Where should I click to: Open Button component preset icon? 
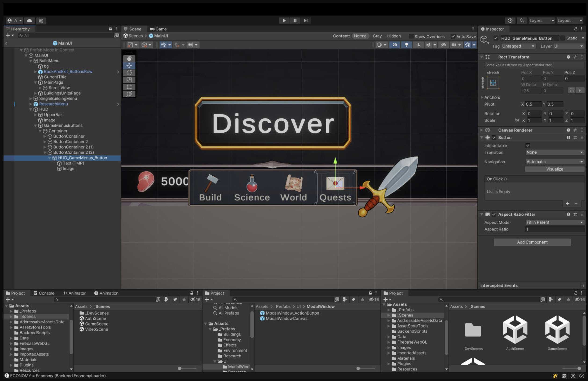coord(575,138)
